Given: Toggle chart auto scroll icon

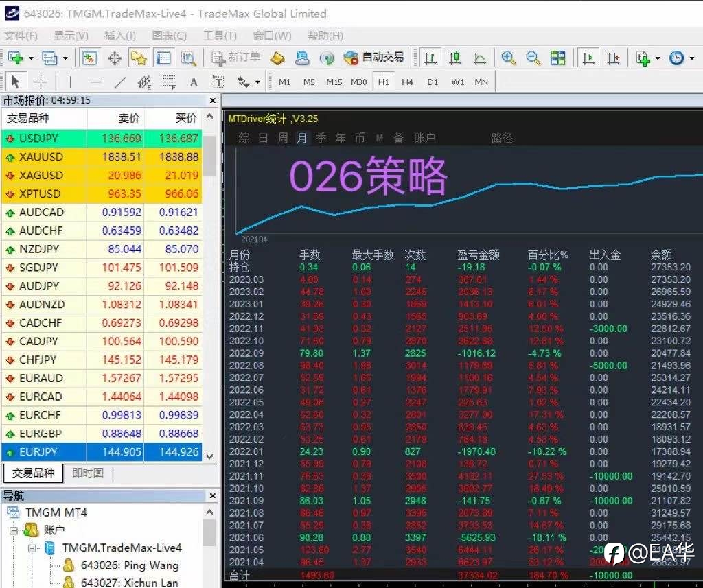Looking at the screenshot, I should (x=588, y=58).
